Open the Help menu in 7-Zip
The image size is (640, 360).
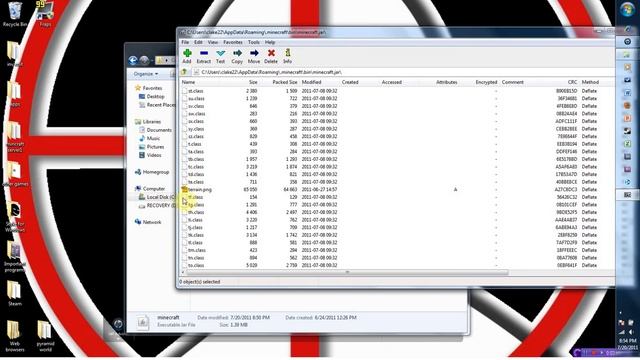270,42
